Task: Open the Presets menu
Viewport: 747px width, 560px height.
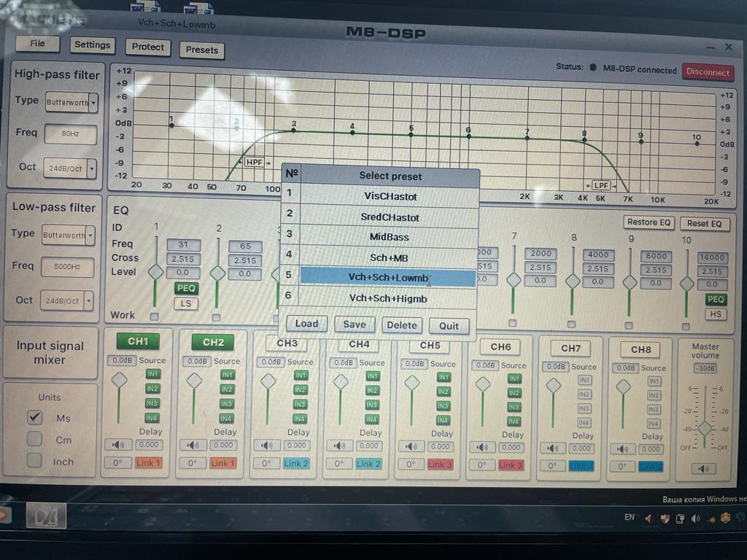Action: [202, 50]
